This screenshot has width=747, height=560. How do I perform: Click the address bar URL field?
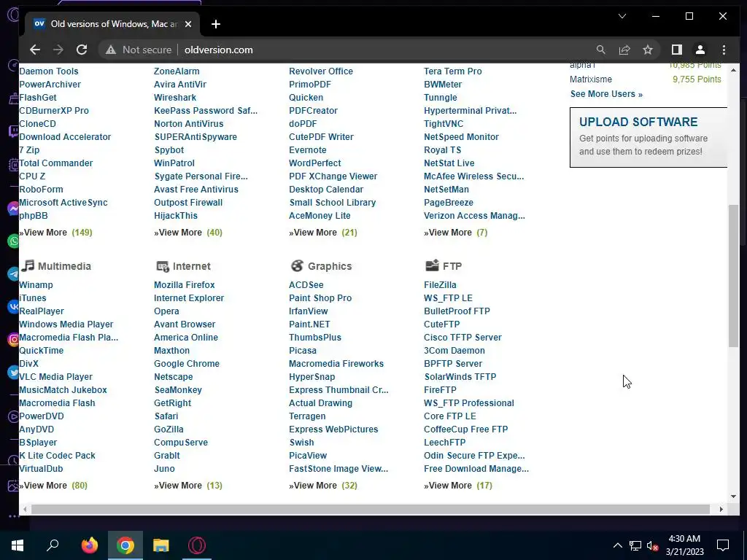pos(381,50)
